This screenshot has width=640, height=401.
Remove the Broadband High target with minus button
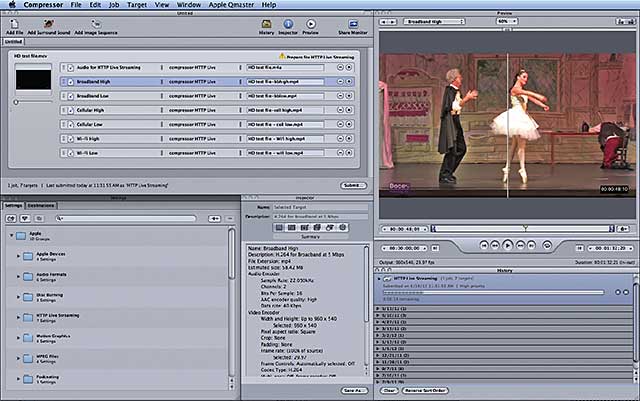coord(340,82)
